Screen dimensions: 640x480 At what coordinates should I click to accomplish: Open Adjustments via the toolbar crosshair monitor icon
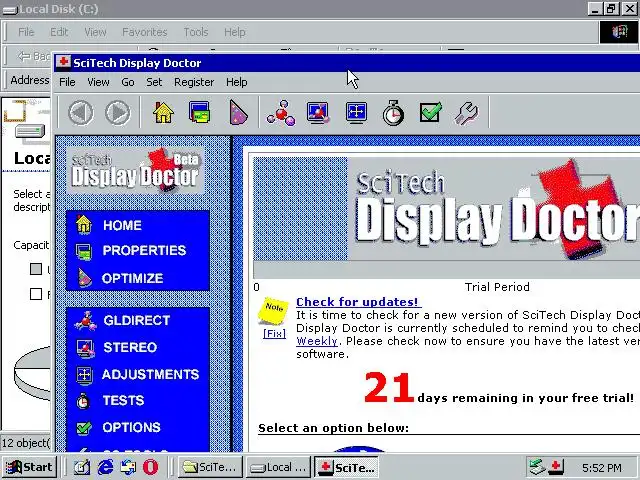tap(356, 112)
